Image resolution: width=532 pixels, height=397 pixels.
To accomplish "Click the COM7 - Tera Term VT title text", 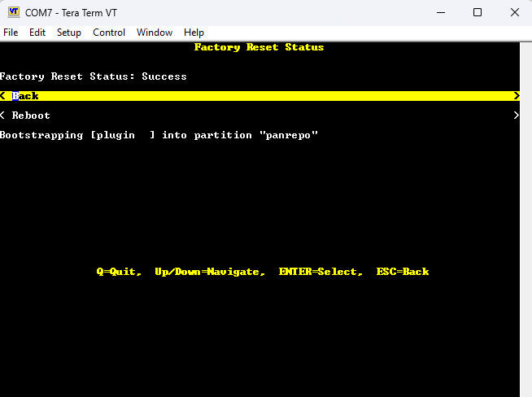I will pos(71,13).
